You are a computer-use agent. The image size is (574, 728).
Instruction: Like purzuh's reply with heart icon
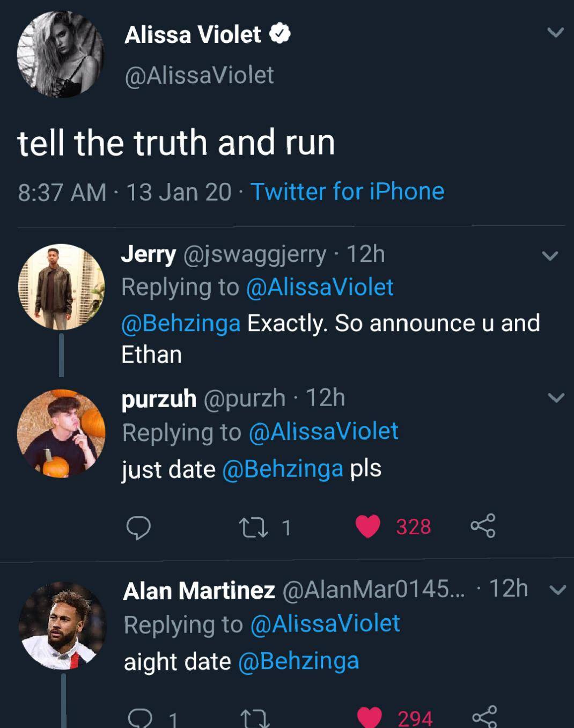pyautogui.click(x=368, y=526)
